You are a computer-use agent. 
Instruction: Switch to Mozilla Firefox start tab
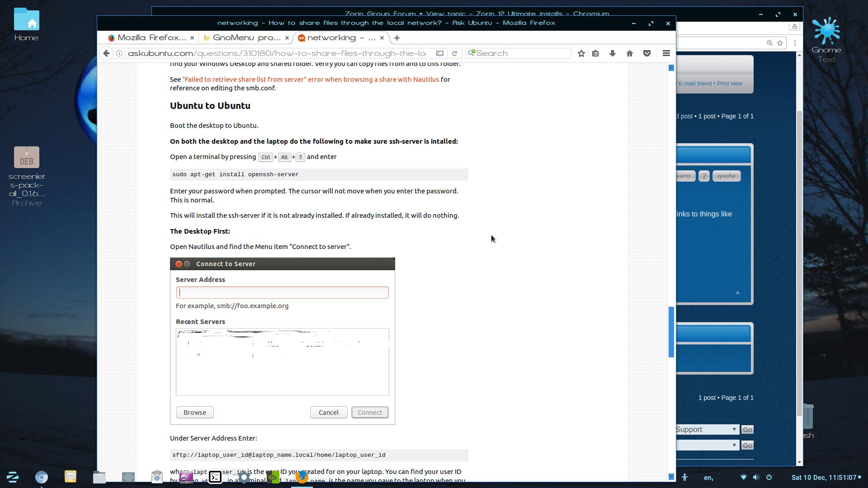[x=147, y=38]
